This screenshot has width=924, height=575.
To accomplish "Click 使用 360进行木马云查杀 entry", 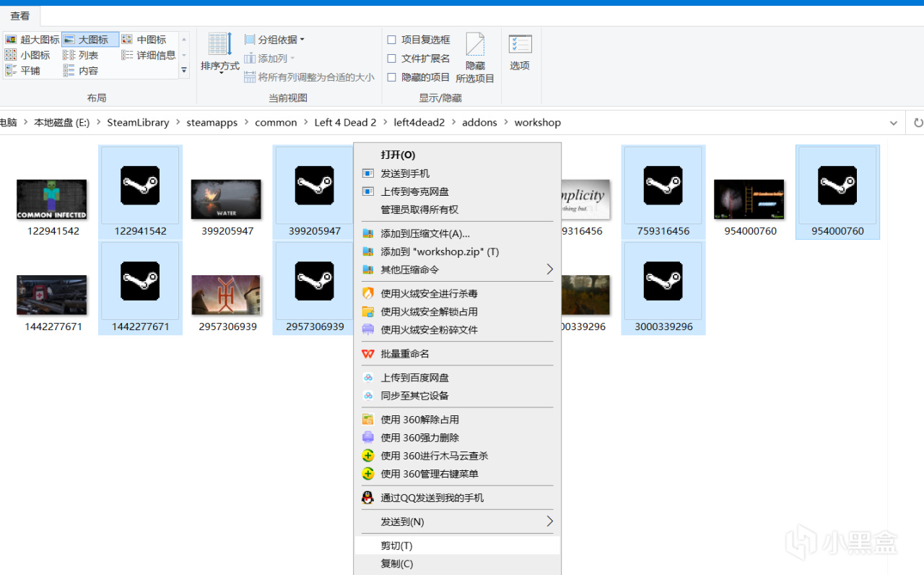I will [457, 456].
